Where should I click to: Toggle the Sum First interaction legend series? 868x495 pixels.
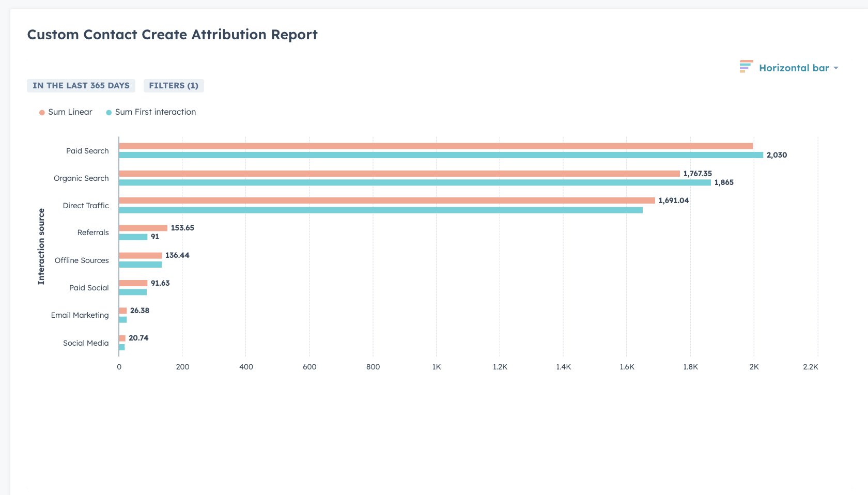tap(151, 112)
